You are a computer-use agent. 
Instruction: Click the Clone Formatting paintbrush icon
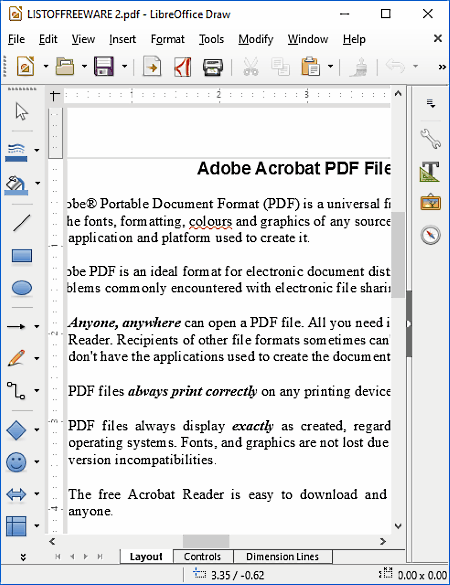tap(358, 67)
